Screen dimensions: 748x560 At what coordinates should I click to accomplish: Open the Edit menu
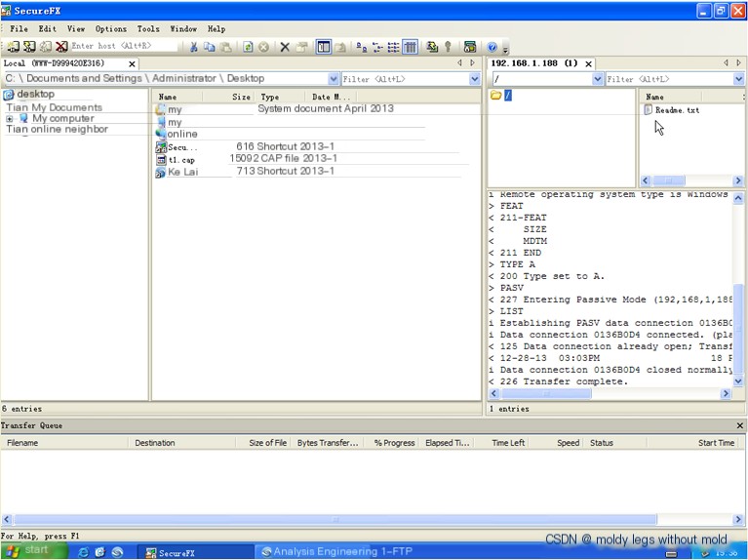[47, 28]
